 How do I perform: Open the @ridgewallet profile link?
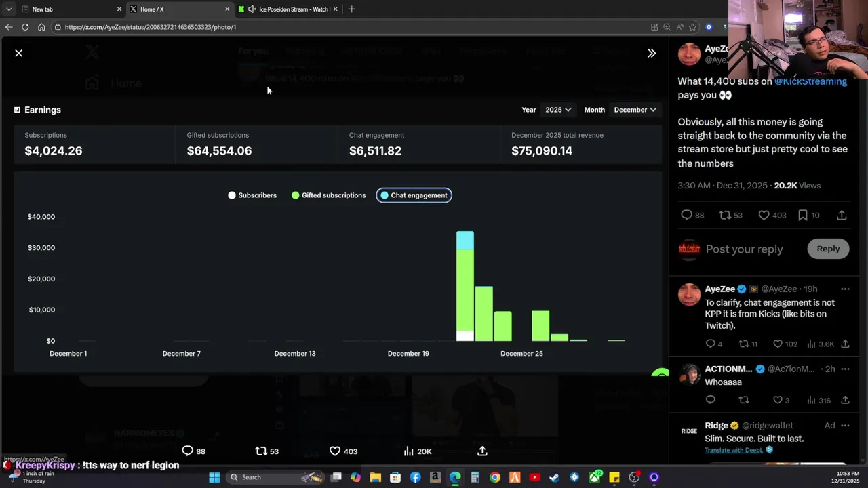pos(767,426)
